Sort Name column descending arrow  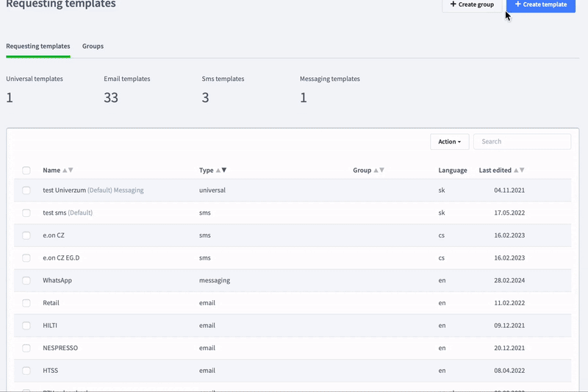71,171
